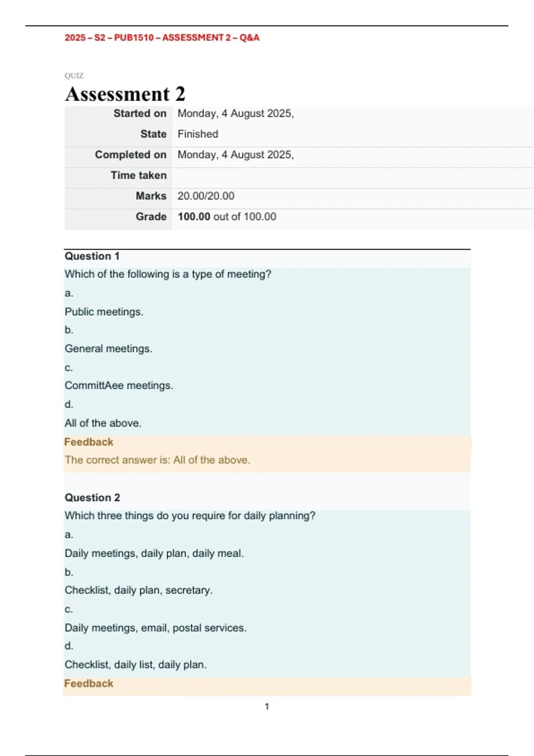Choose 'All of the above.' answer
This screenshot has width=534, height=756.
[103, 423]
